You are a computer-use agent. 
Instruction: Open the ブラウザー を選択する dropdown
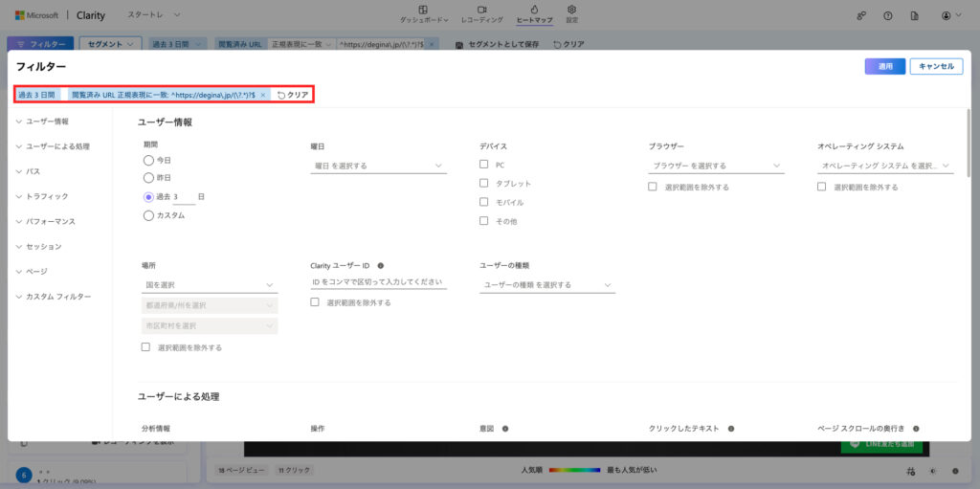tap(716, 166)
